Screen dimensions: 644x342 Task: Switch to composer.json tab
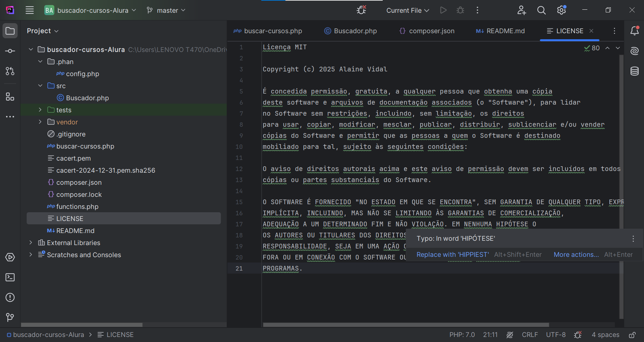coord(427,31)
